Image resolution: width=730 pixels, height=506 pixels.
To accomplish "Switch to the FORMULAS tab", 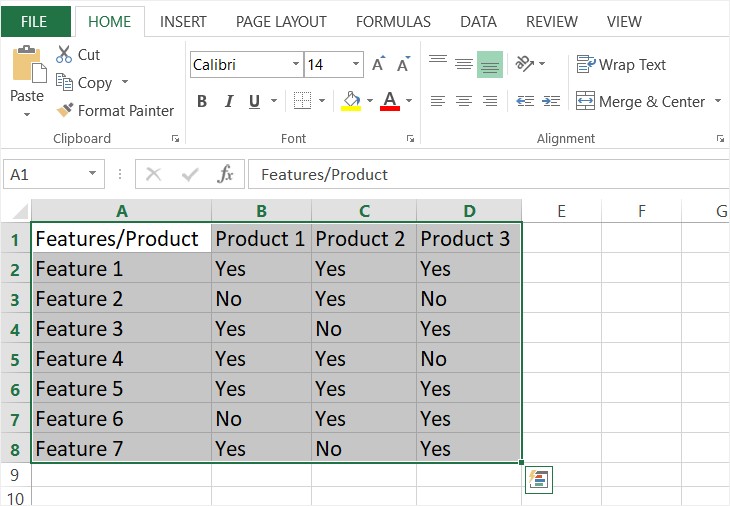I will [x=393, y=21].
